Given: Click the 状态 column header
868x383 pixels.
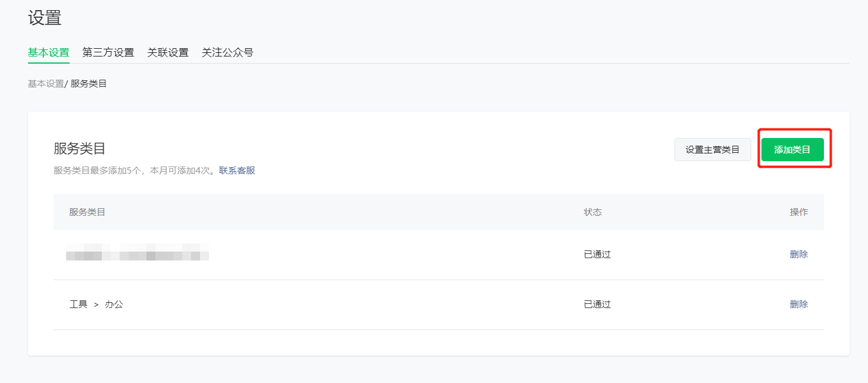Looking at the screenshot, I should pyautogui.click(x=592, y=212).
